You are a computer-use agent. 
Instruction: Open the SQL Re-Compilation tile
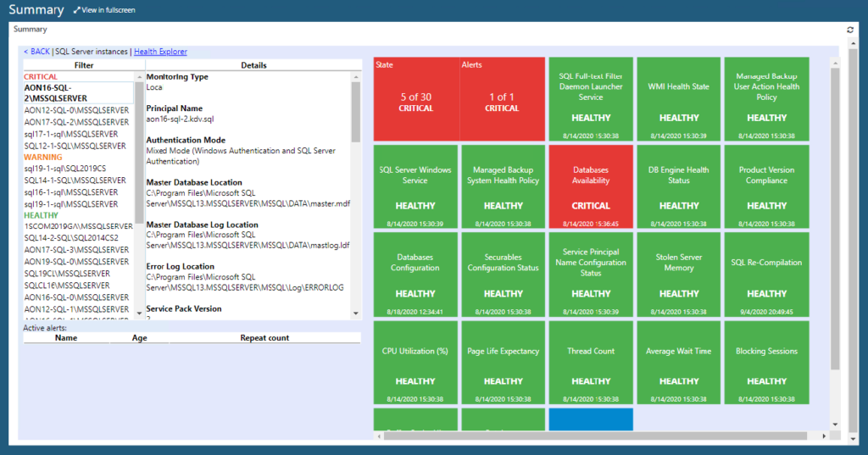pyautogui.click(x=766, y=275)
